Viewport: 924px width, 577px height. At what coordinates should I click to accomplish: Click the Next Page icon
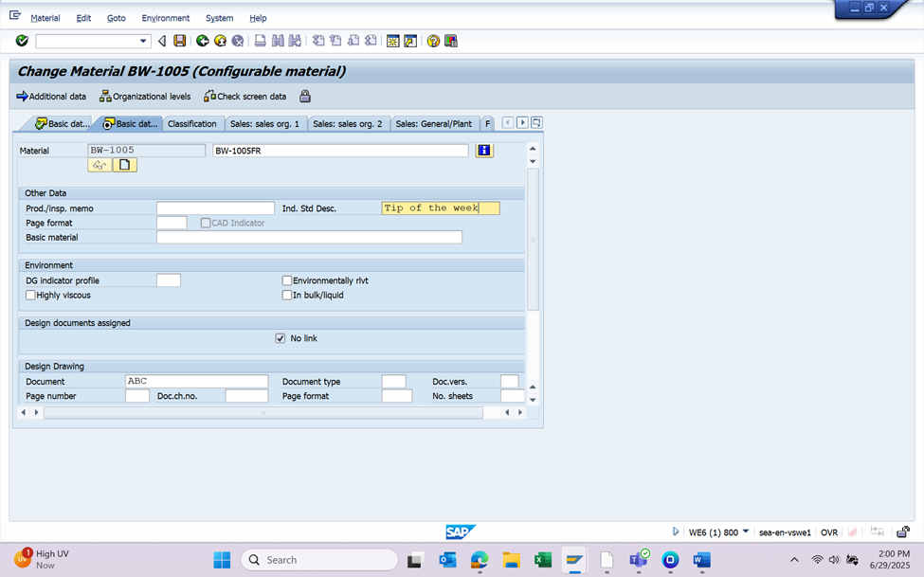pos(353,41)
